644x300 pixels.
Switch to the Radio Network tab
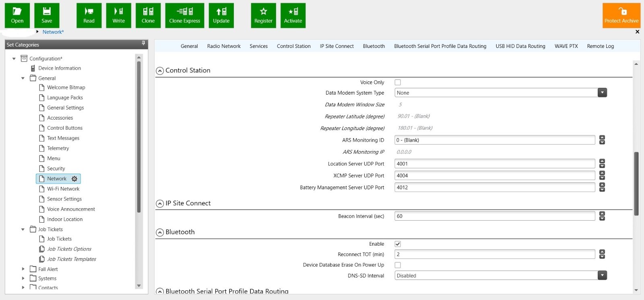[x=224, y=46]
